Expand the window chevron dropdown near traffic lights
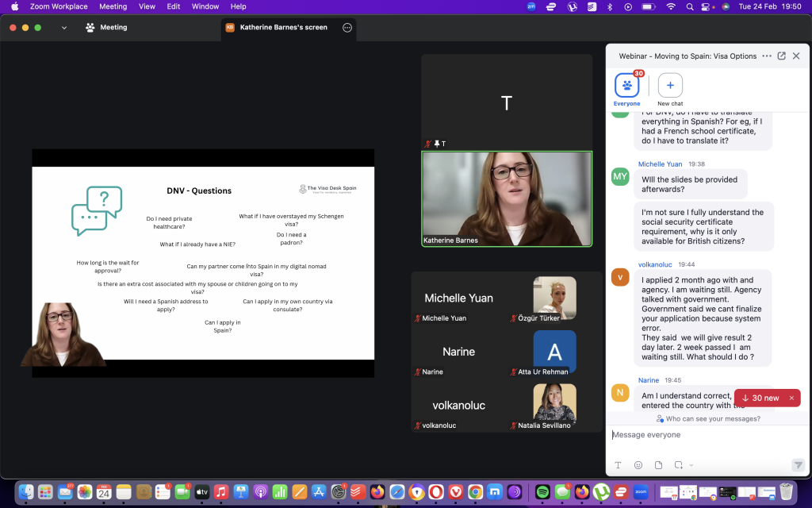Image resolution: width=812 pixels, height=508 pixels. 64,28
